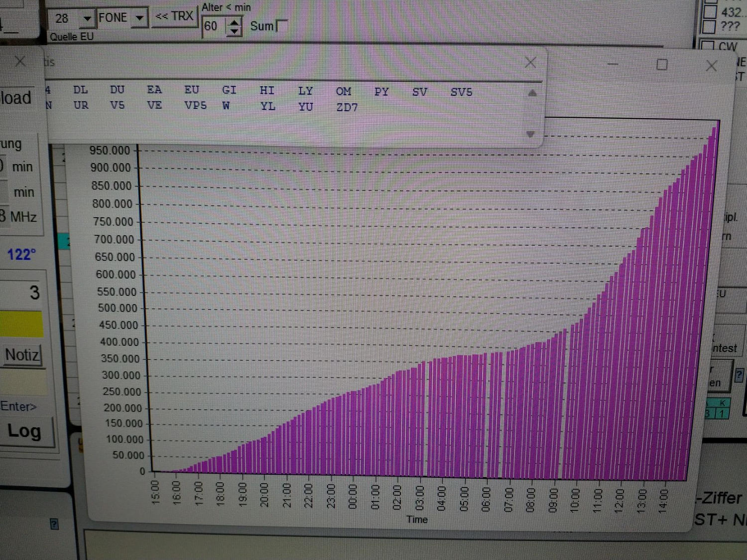The image size is (747, 560).
Task: Click the help icon beside the contest panel
Action: coord(739,375)
